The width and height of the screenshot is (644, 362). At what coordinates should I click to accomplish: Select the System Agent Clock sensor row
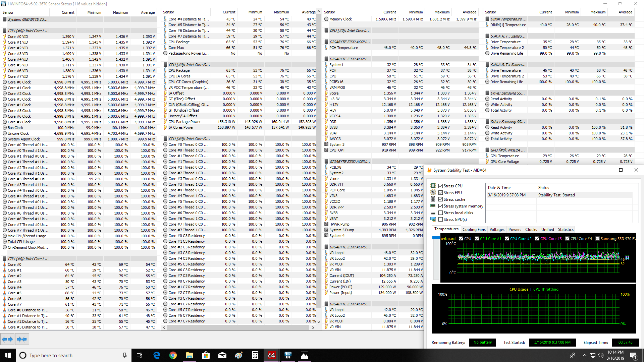click(79, 139)
